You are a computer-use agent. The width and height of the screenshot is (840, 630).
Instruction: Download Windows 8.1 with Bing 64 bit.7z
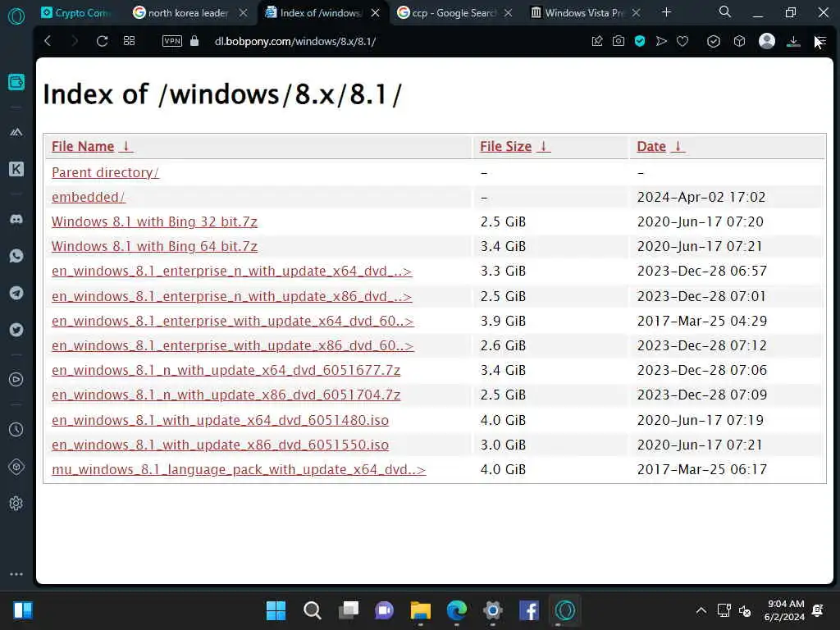tap(154, 246)
